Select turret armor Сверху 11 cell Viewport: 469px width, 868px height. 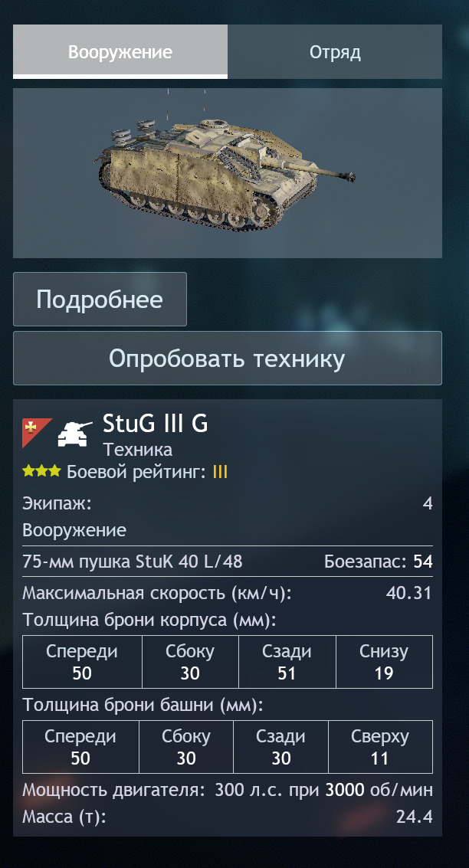click(x=380, y=747)
